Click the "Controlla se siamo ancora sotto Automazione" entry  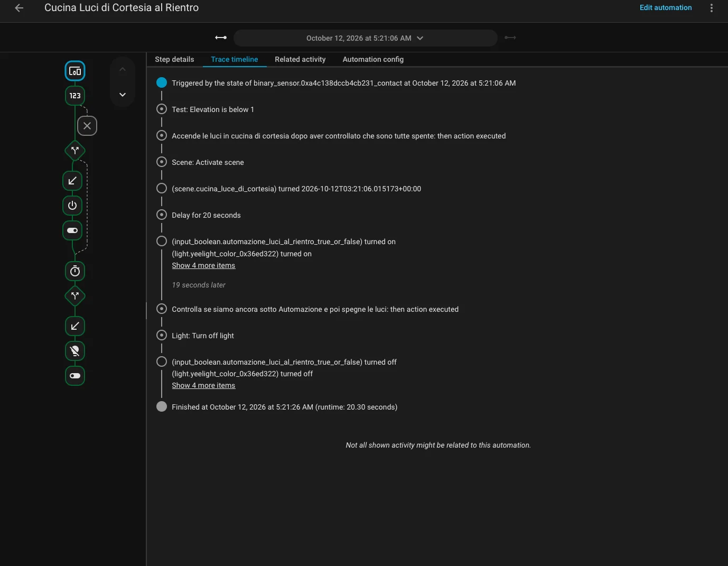315,309
